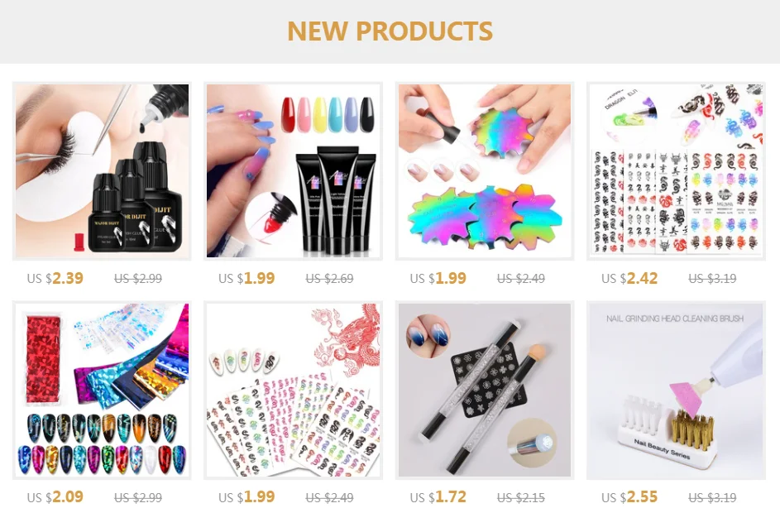
Task: Click the US $2.09 sale price
Action: [x=55, y=497]
